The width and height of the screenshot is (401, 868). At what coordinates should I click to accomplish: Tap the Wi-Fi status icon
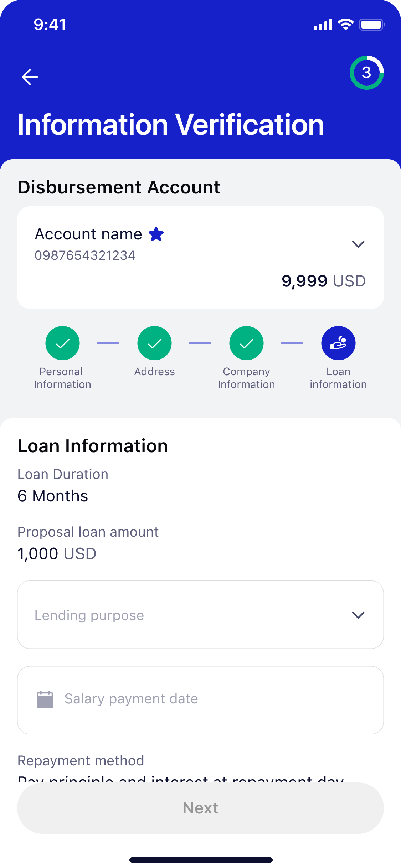point(345,25)
